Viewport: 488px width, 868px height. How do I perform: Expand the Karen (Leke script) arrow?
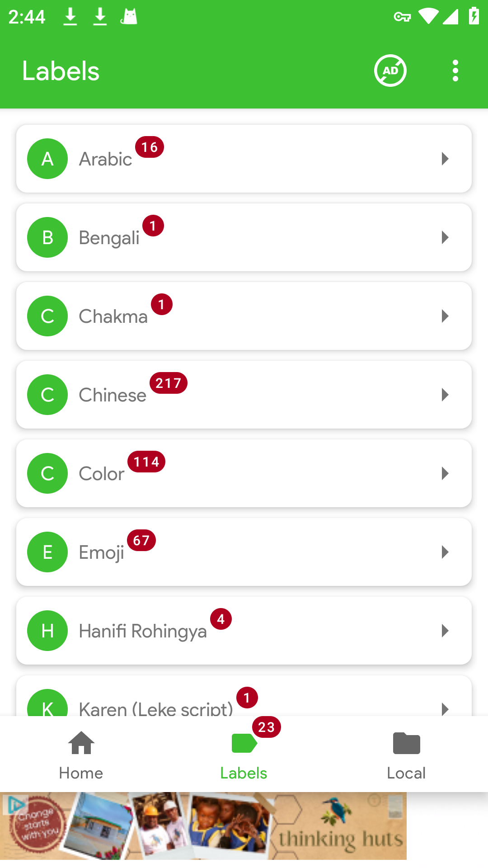click(445, 708)
